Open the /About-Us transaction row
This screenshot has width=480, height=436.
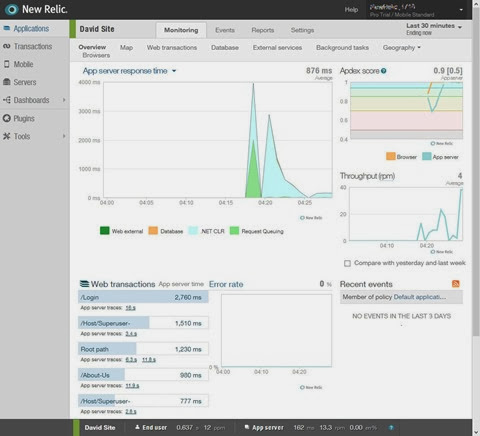point(143,375)
